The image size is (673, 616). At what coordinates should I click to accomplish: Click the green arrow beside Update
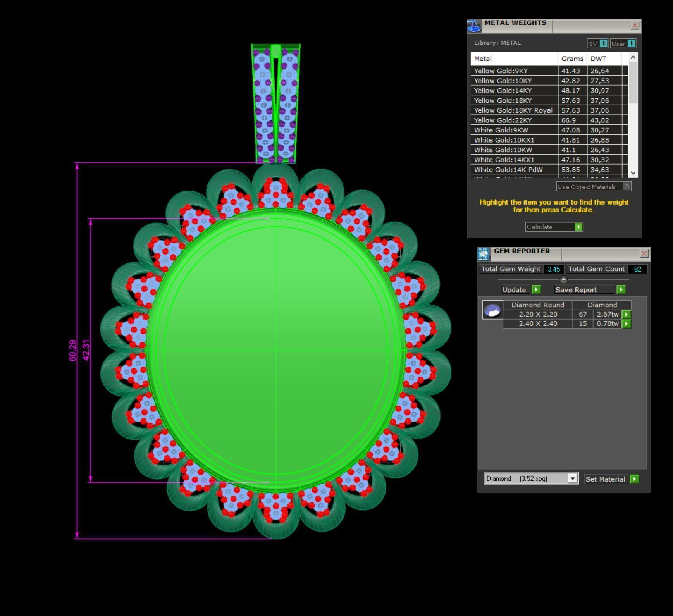(536, 290)
